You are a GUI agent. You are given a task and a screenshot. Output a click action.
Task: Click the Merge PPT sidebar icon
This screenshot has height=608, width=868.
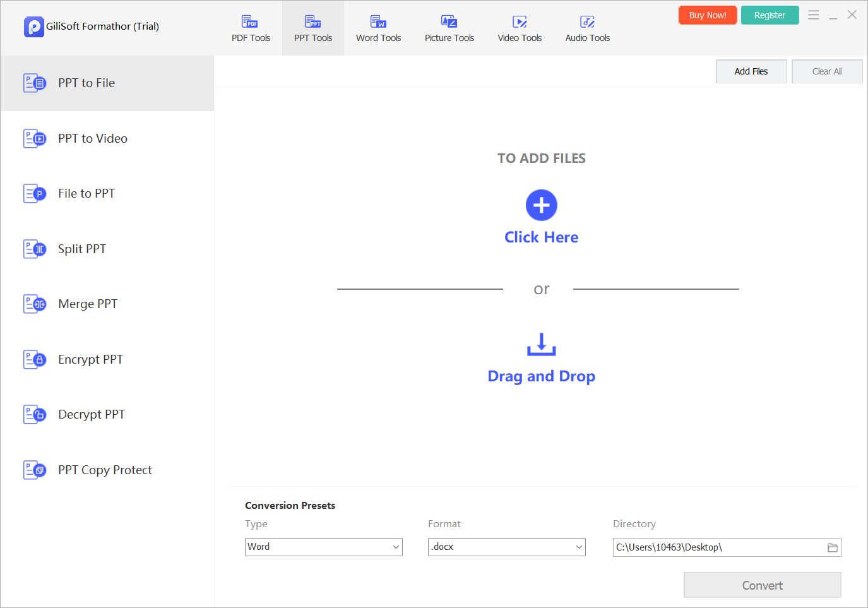[35, 304]
